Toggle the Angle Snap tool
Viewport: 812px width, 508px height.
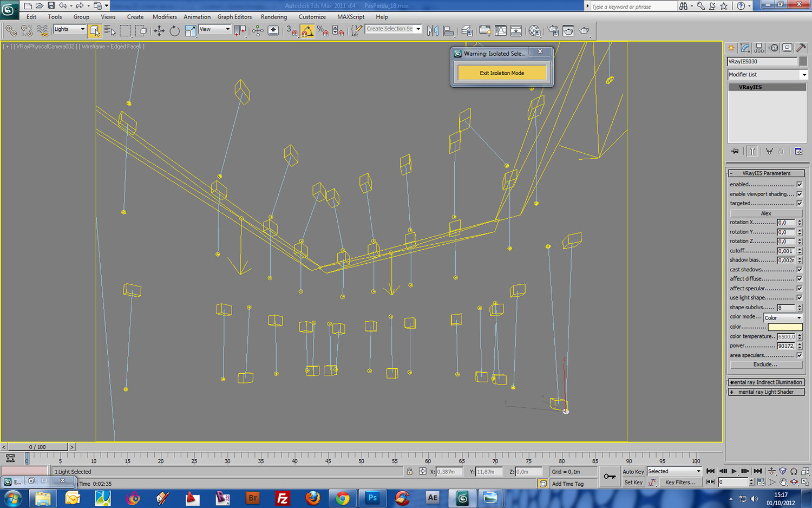[307, 31]
